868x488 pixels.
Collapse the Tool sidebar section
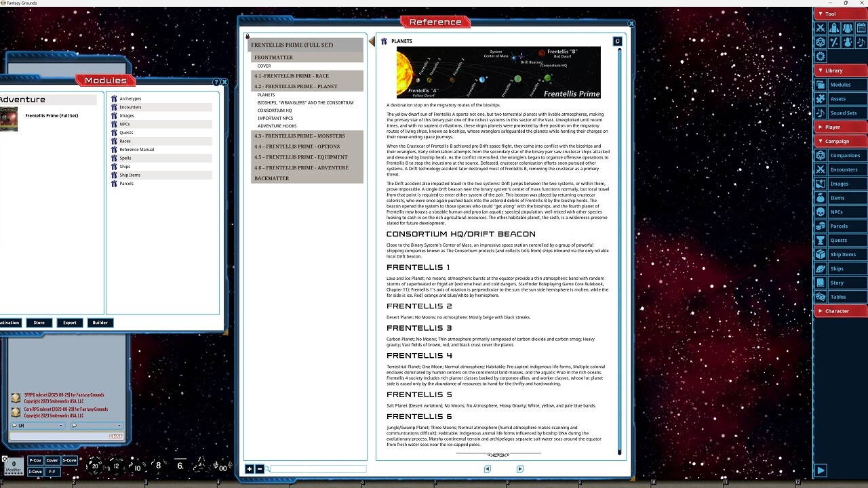[840, 14]
